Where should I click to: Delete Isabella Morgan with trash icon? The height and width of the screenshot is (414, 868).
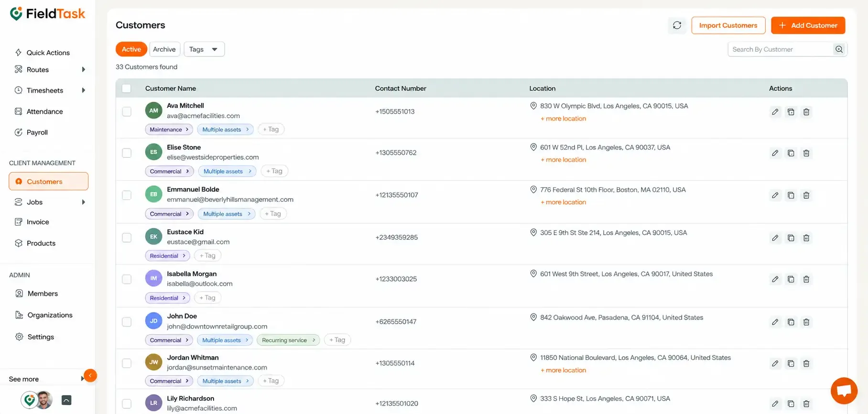(x=806, y=279)
